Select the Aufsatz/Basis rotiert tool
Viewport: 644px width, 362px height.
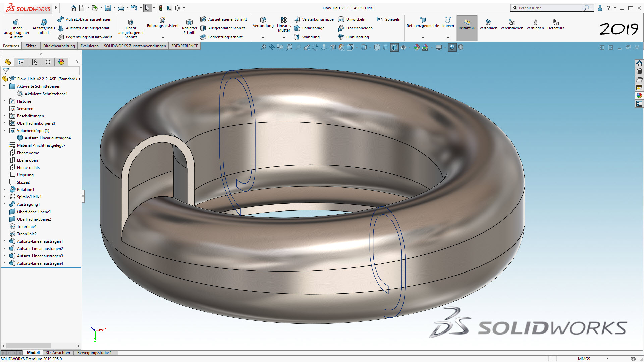tap(44, 26)
